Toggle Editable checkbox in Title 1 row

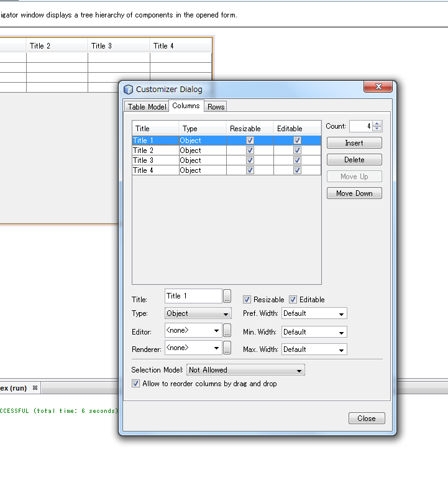click(297, 140)
